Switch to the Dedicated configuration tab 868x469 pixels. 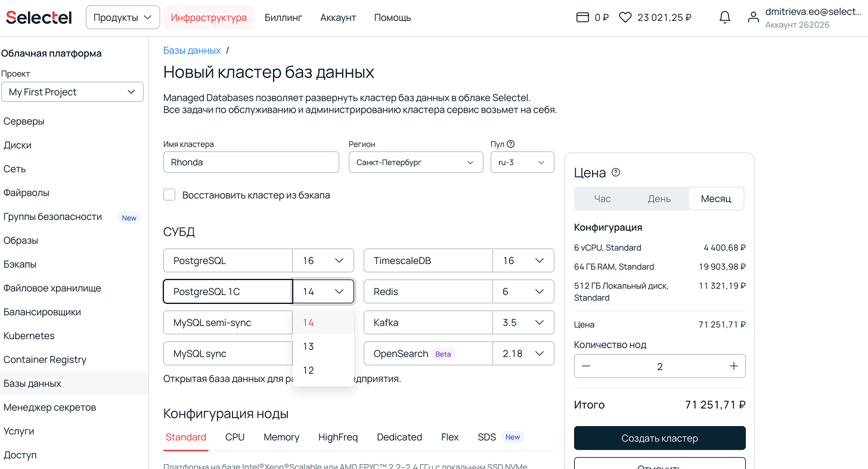point(399,437)
